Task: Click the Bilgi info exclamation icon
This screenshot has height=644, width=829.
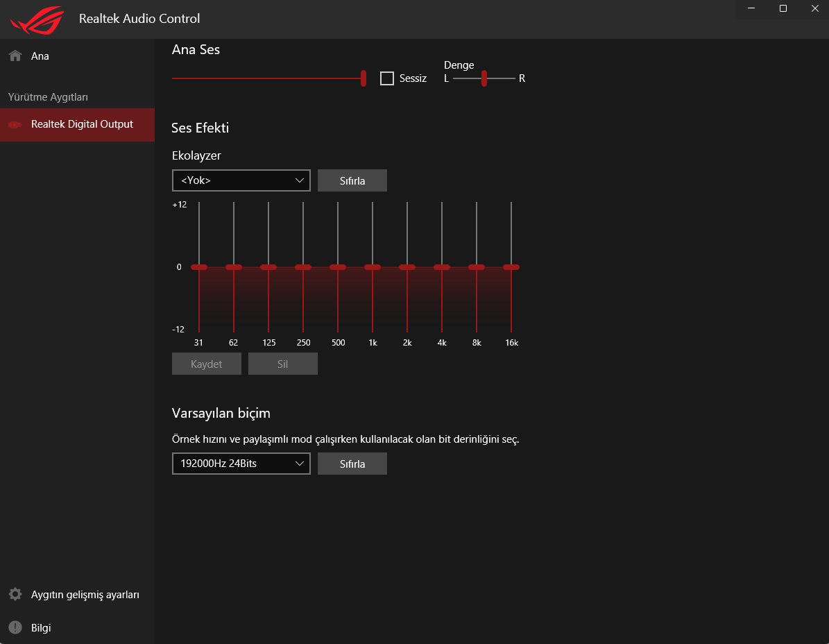Action: [15, 627]
